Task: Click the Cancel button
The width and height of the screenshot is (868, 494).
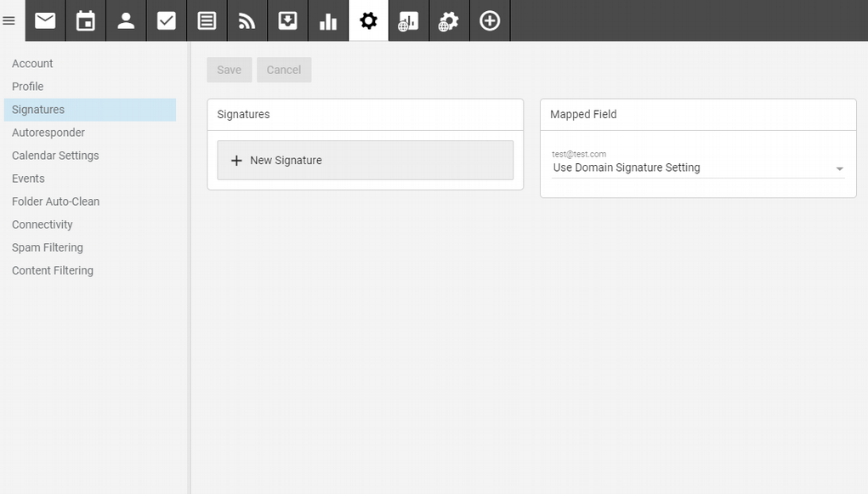Action: (x=284, y=70)
